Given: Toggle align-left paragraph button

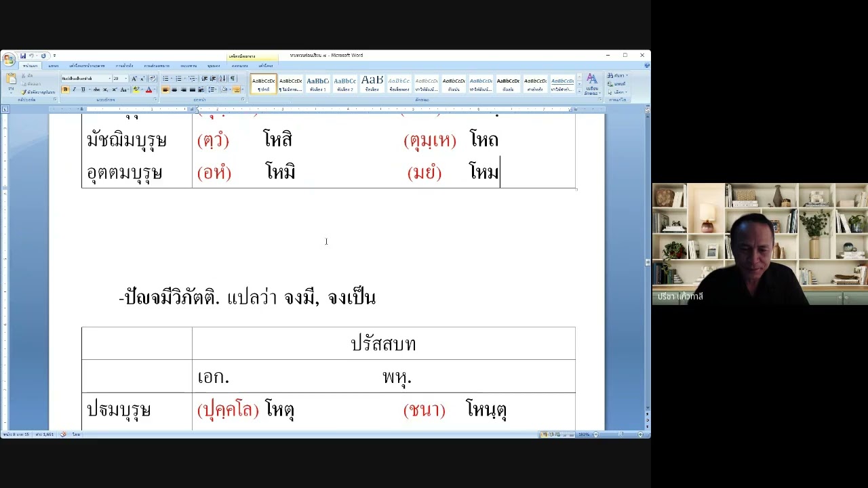Looking at the screenshot, I should point(165,89).
